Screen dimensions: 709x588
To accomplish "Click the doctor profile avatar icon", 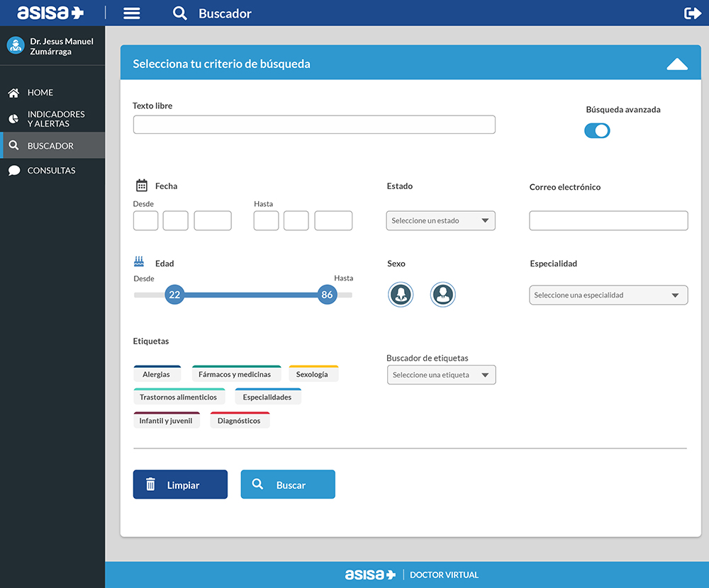I will (x=15, y=45).
